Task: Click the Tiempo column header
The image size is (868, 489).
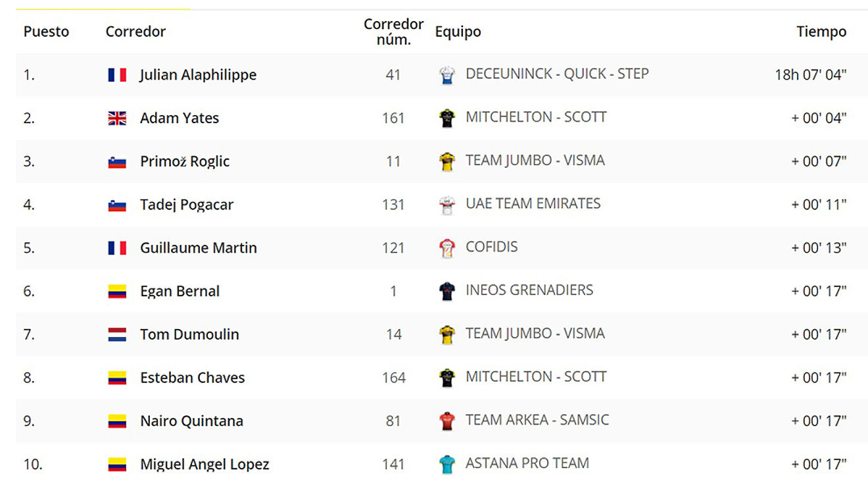Action: 821,32
